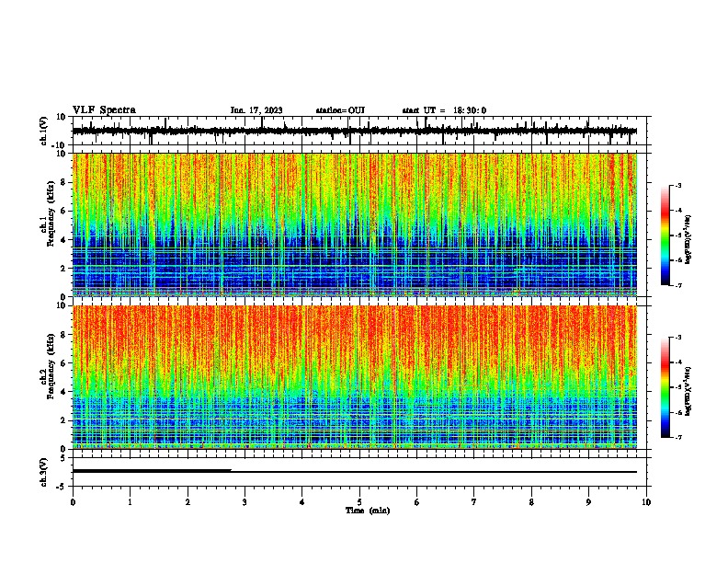Click the "-3" label on ch.1 color scale

[678, 185]
